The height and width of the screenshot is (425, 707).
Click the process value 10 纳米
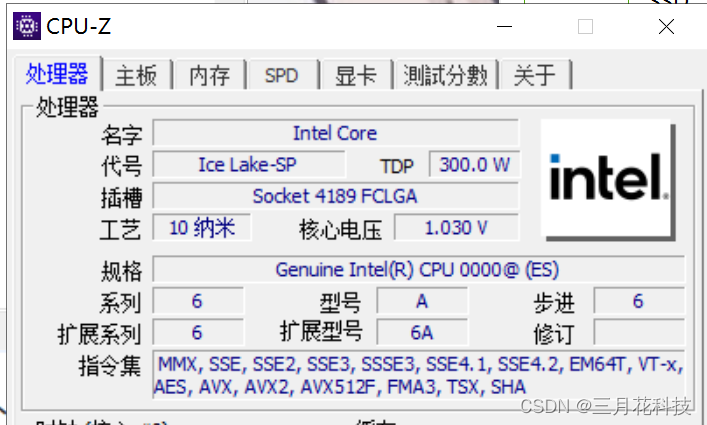click(x=202, y=228)
